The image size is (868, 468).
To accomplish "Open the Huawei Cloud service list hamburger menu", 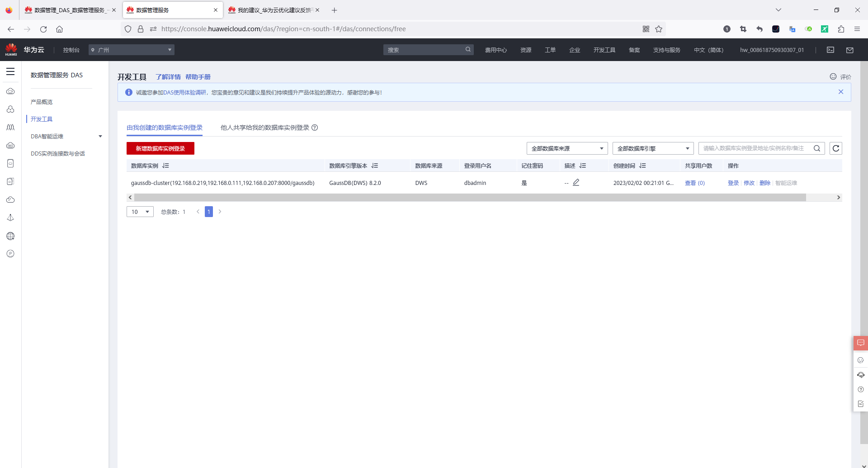I will coord(10,71).
